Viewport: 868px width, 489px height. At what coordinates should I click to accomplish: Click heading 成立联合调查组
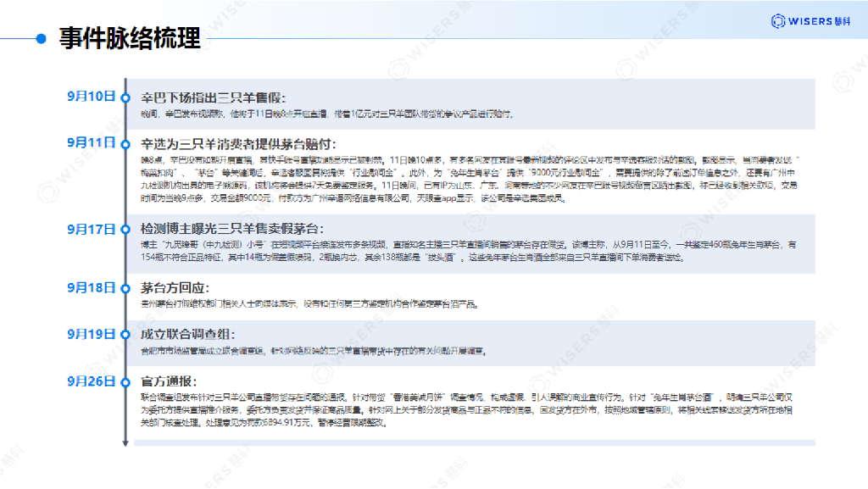[187, 335]
